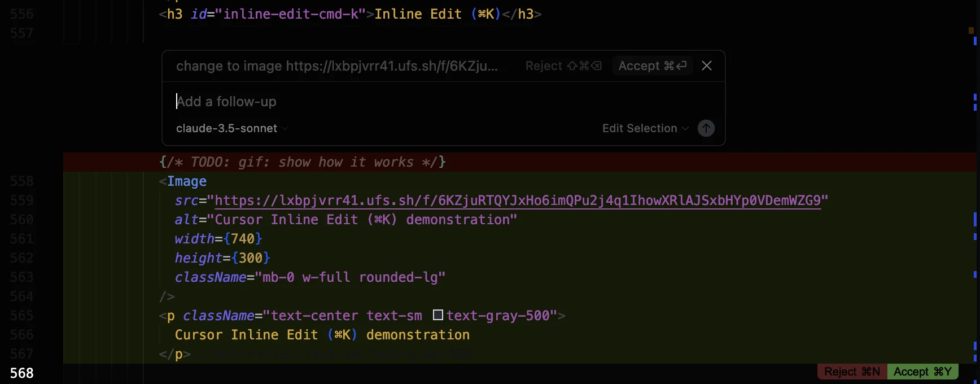Open the lxbpjvrr41.ufs.sh image URL link
The width and height of the screenshot is (980, 384).
coord(518,200)
